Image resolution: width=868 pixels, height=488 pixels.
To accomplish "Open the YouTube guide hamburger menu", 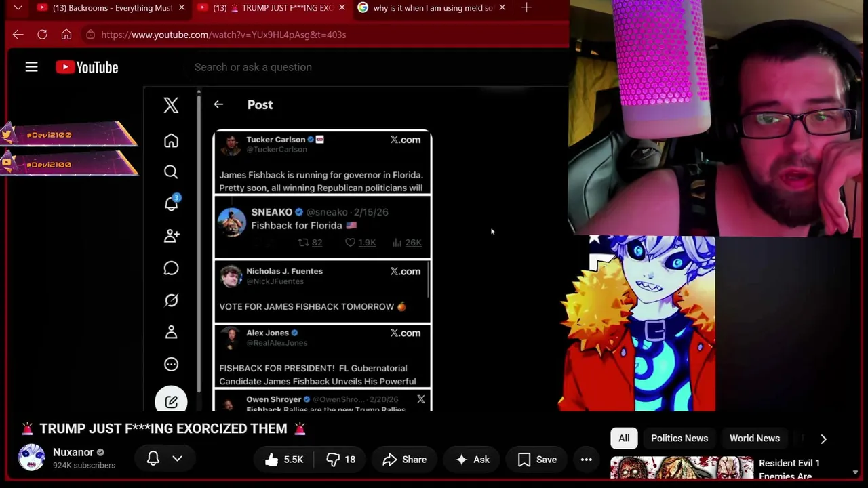I will tap(31, 67).
